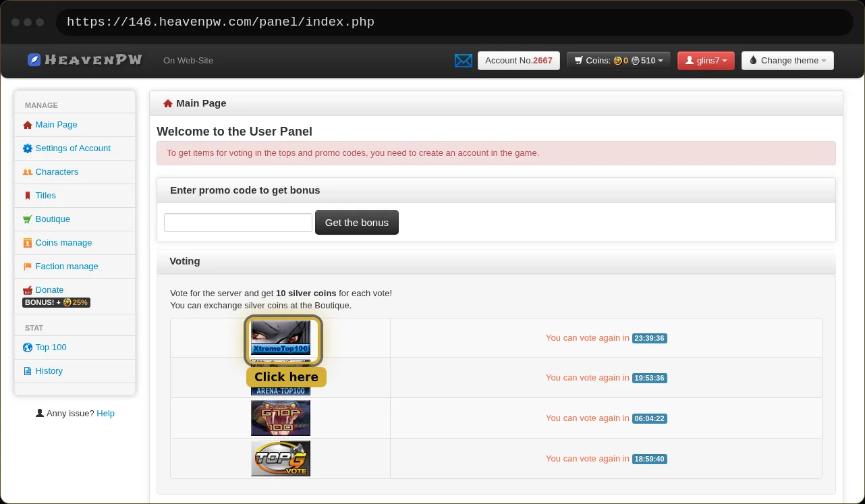865x504 pixels.
Task: Click the 06:04:22 vote countdown
Action: (x=650, y=418)
